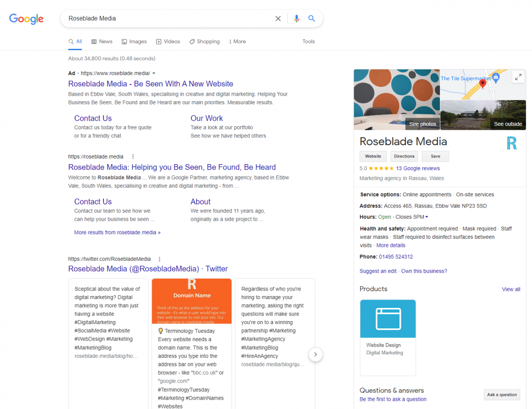Open the Our Work sitelink
Image resolution: width=532 pixels, height=409 pixels.
(206, 118)
